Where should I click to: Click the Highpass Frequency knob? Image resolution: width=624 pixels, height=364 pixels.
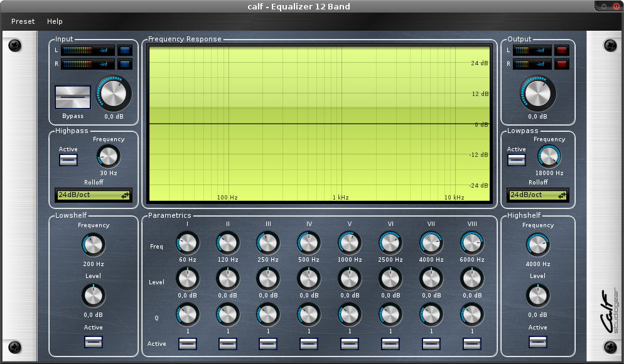click(109, 156)
